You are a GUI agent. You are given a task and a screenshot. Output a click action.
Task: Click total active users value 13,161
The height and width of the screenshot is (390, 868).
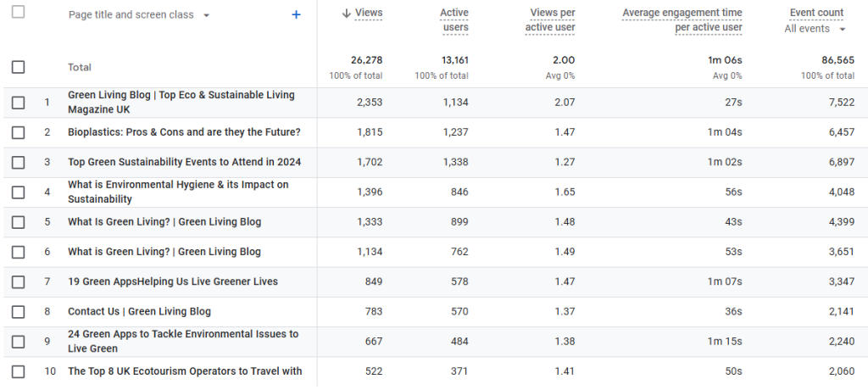point(453,60)
